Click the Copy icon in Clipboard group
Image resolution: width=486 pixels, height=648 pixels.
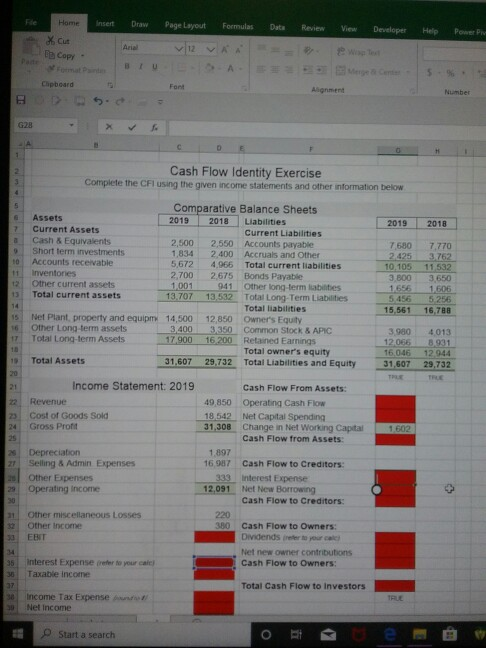[x=50, y=55]
